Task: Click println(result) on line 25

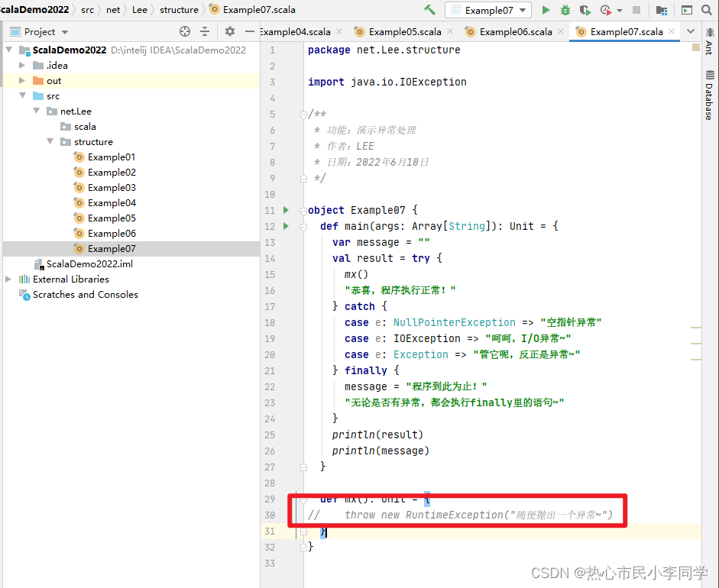Action: (378, 435)
